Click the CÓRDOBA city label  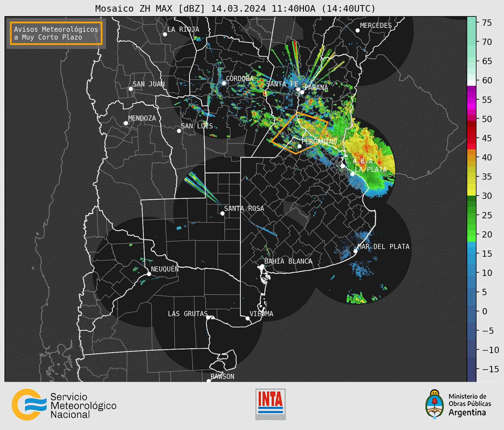[240, 79]
